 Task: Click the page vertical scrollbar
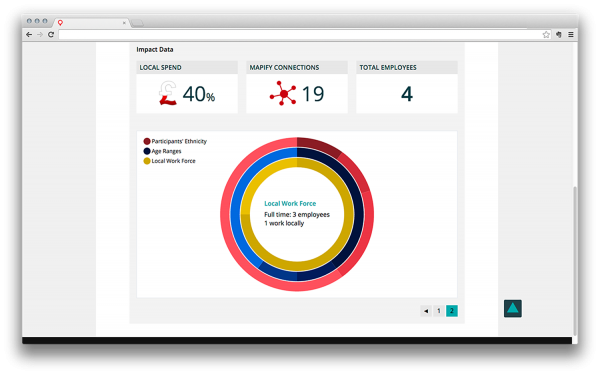pyautogui.click(x=574, y=260)
